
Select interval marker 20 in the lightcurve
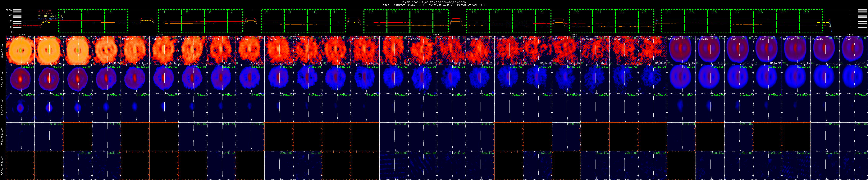[576, 12]
